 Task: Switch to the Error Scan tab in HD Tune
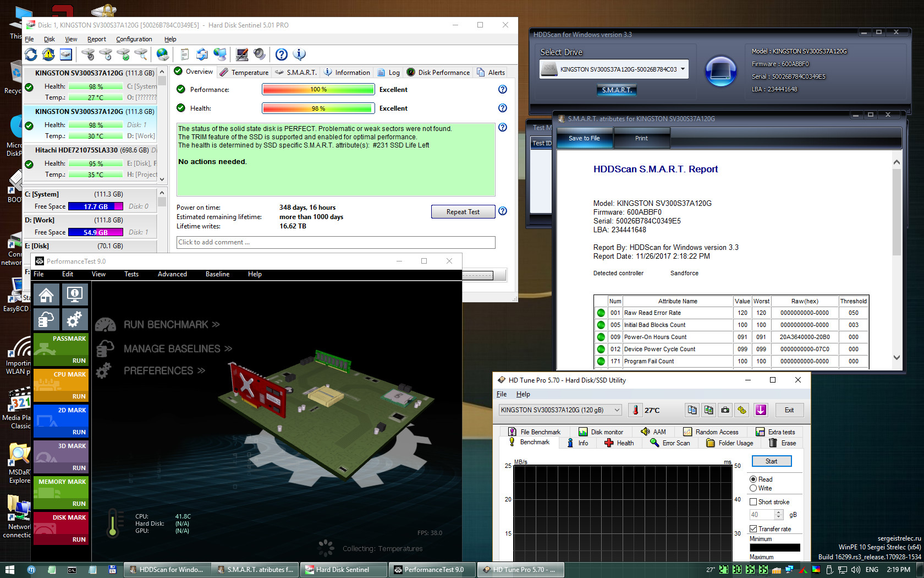pyautogui.click(x=670, y=443)
